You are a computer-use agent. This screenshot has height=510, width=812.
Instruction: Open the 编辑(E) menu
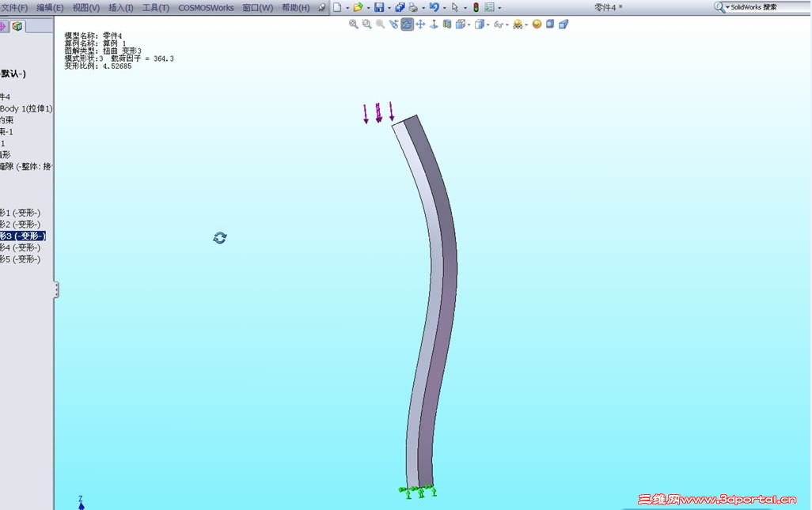click(50, 8)
